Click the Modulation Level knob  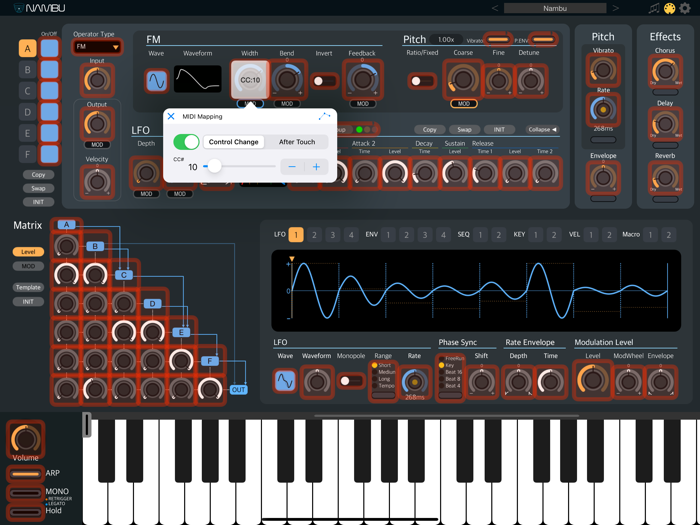pyautogui.click(x=593, y=380)
